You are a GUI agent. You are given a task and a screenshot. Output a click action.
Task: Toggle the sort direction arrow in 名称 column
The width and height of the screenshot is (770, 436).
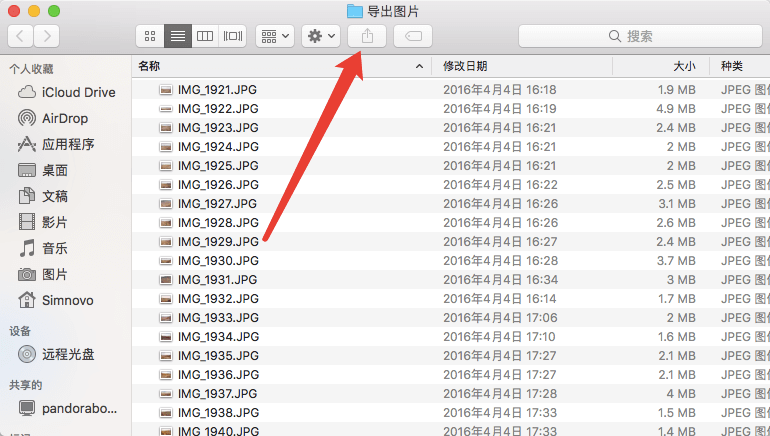(x=419, y=66)
